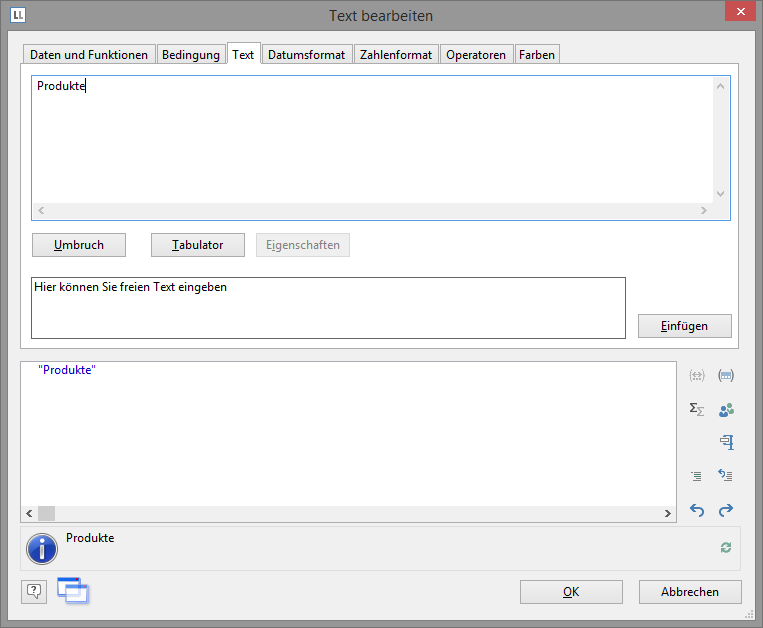Insert a Tabulator

(x=198, y=245)
